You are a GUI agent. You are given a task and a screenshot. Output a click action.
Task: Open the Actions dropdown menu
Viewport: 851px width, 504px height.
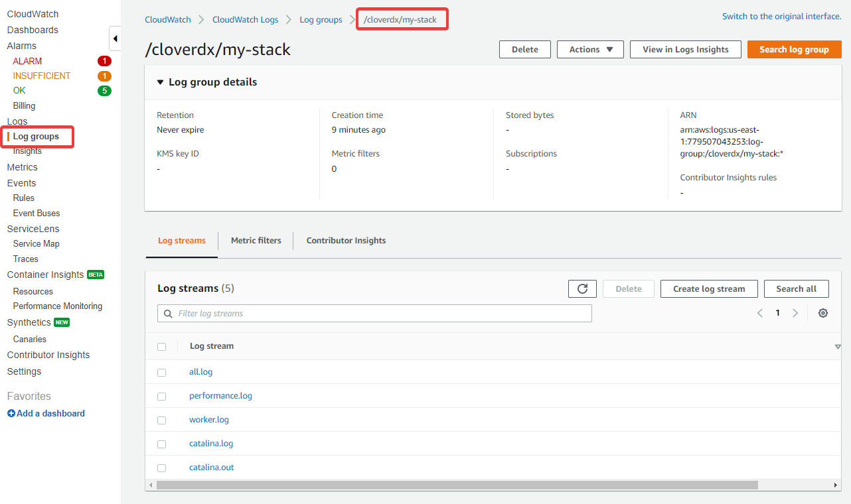pyautogui.click(x=589, y=49)
